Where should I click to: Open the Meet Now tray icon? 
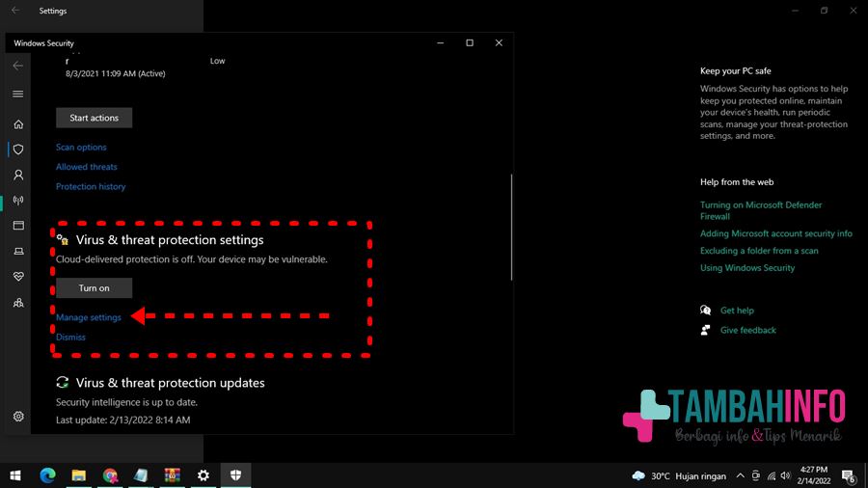click(755, 475)
